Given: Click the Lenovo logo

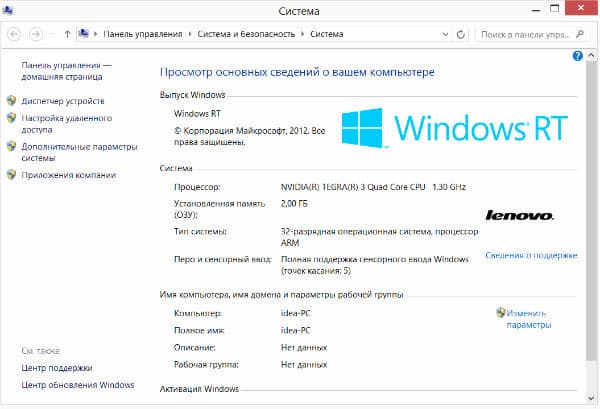Looking at the screenshot, I should tap(520, 215).
